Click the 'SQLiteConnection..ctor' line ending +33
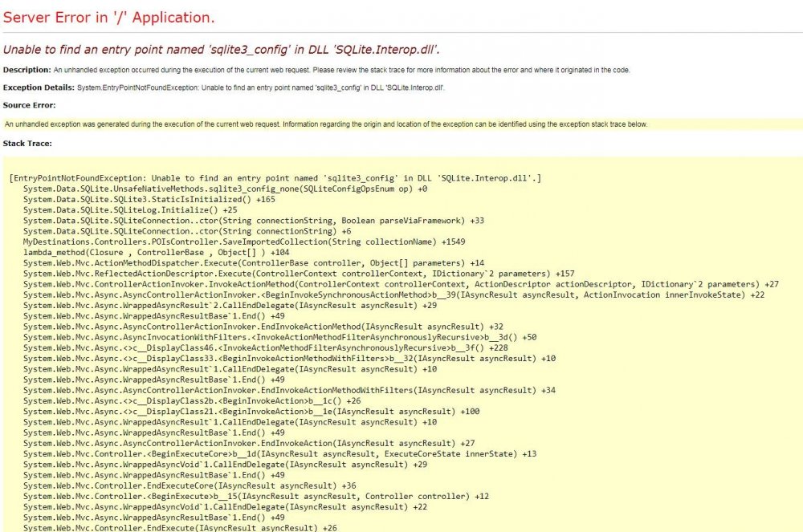The height and width of the screenshot is (532, 803). [254, 221]
